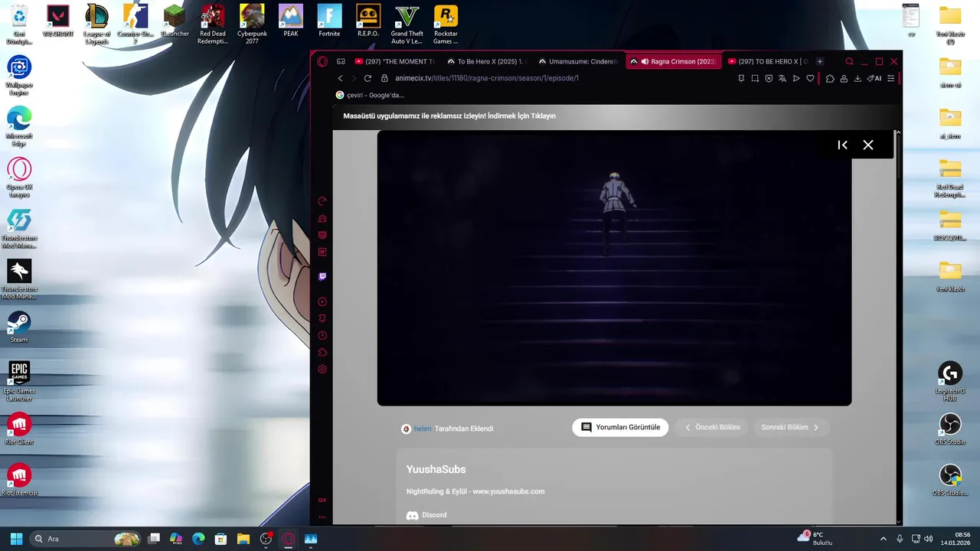Select Wallpaper Engine desktop icon
Image resolution: width=980 pixels, height=551 pixels.
[19, 75]
